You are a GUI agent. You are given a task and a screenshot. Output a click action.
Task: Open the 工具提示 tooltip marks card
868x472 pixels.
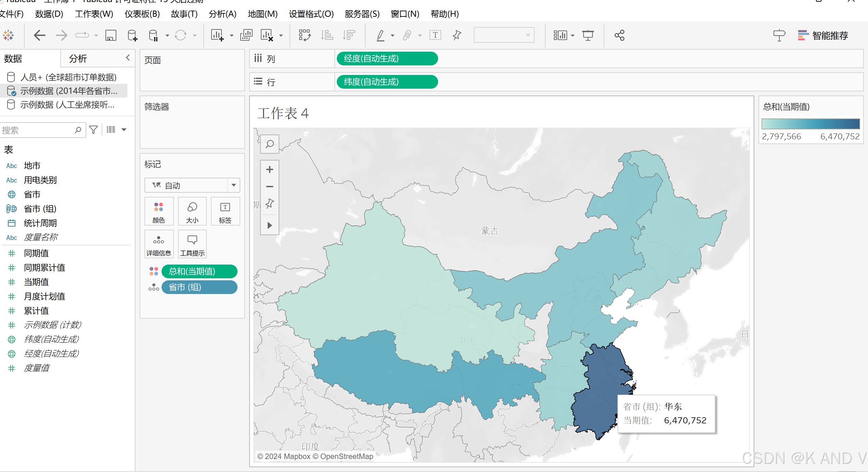(x=192, y=244)
